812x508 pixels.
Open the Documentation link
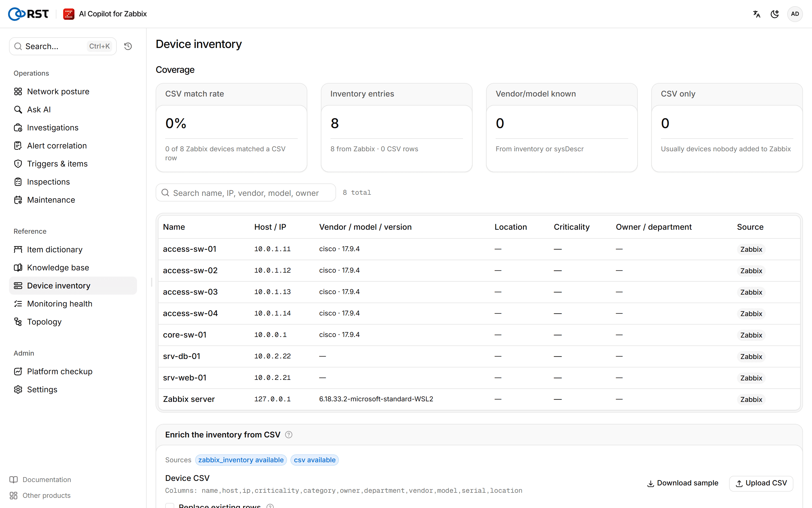40,480
